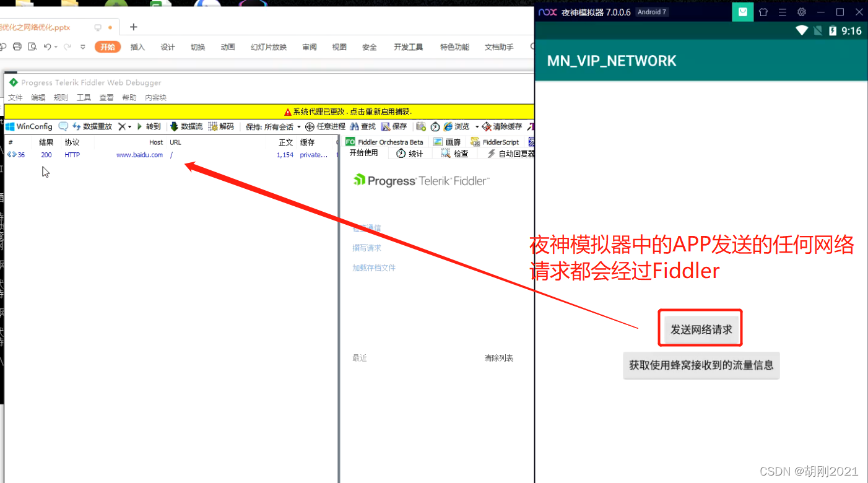
Task: Click the Nox theme shirt icon
Action: [x=763, y=12]
